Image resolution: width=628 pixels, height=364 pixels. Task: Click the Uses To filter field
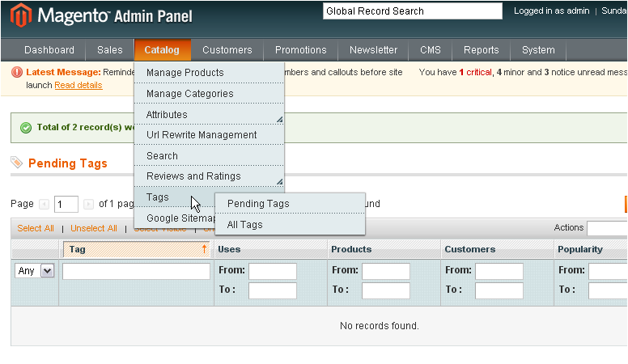273,290
